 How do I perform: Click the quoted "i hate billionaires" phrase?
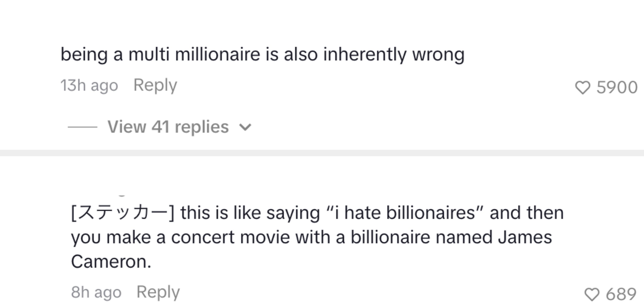coord(405,213)
